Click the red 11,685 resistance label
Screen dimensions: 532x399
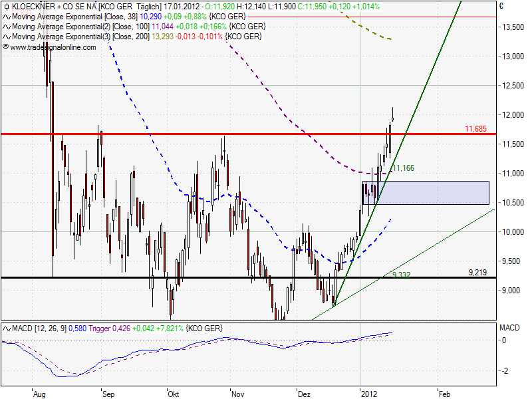[x=475, y=128]
